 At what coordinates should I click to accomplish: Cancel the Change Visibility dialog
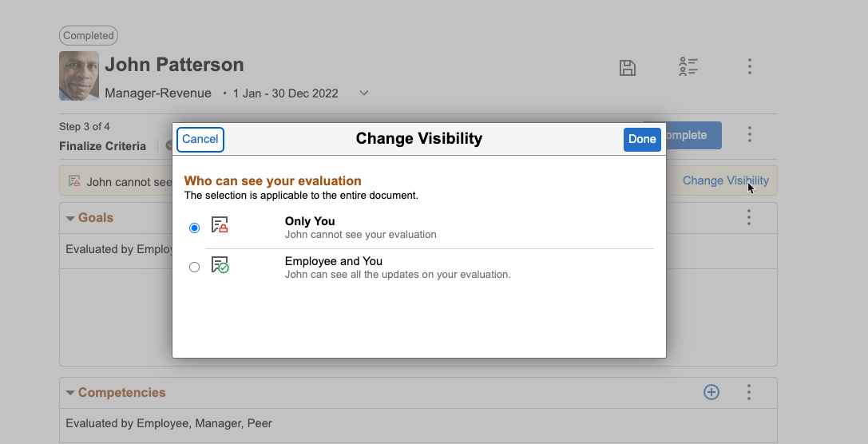[x=200, y=139]
